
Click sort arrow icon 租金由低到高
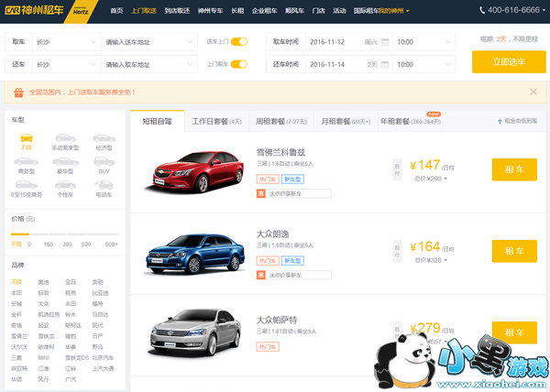[500, 121]
